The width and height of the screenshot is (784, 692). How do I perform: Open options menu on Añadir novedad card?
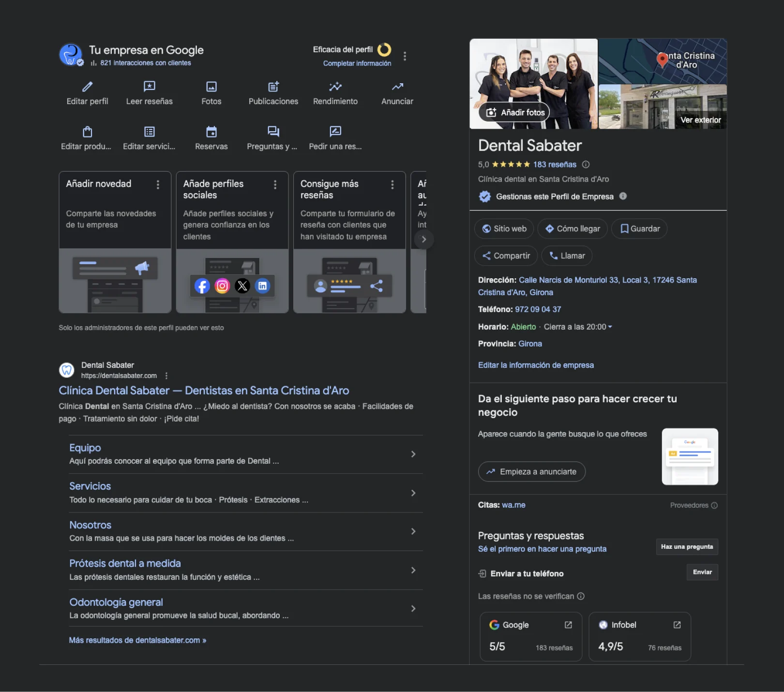point(158,184)
